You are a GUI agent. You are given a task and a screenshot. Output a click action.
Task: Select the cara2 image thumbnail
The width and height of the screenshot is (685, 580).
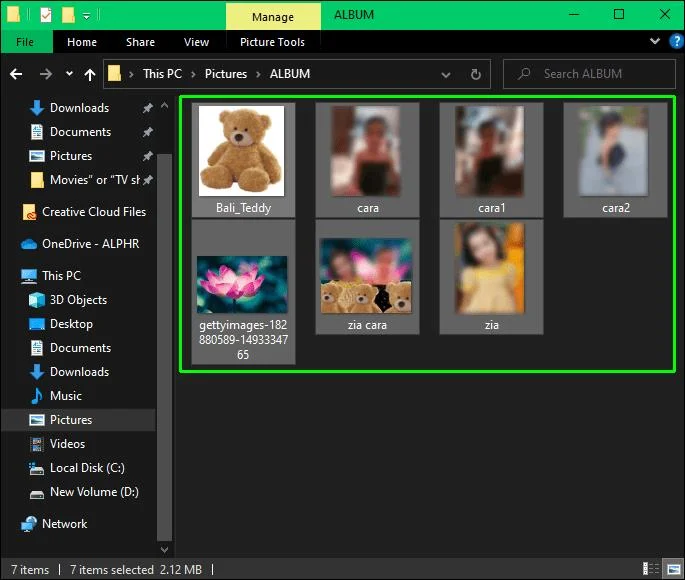pos(614,151)
